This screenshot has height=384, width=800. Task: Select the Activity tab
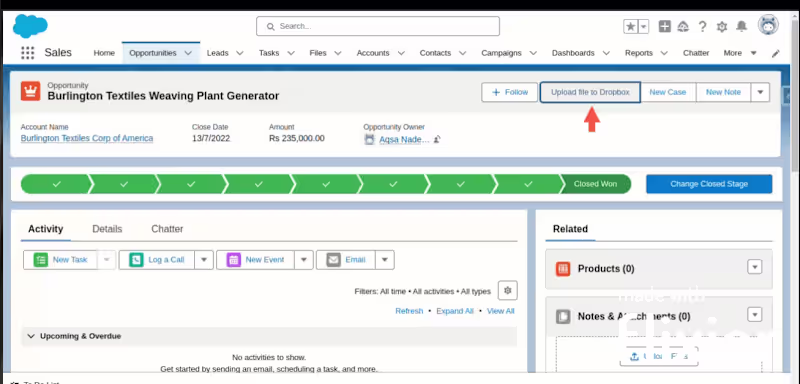[45, 229]
